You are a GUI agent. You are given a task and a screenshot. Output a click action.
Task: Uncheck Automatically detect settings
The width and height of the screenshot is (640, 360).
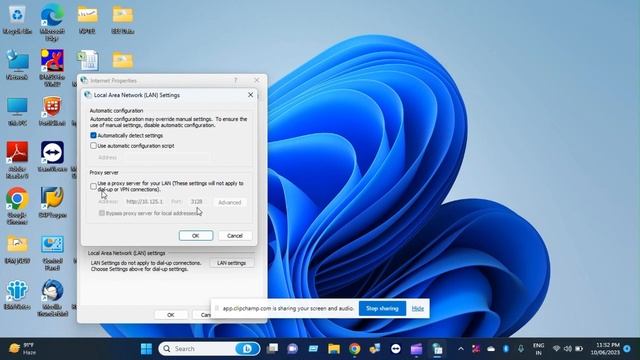[93, 135]
